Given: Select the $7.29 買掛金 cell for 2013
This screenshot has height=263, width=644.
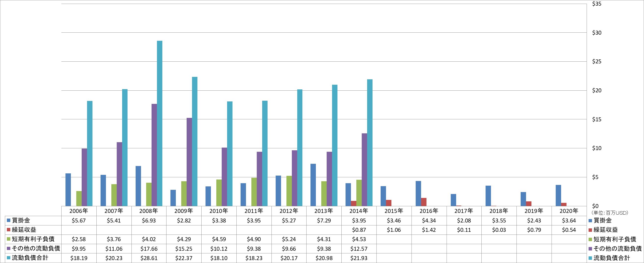Looking at the screenshot, I should (x=324, y=221).
